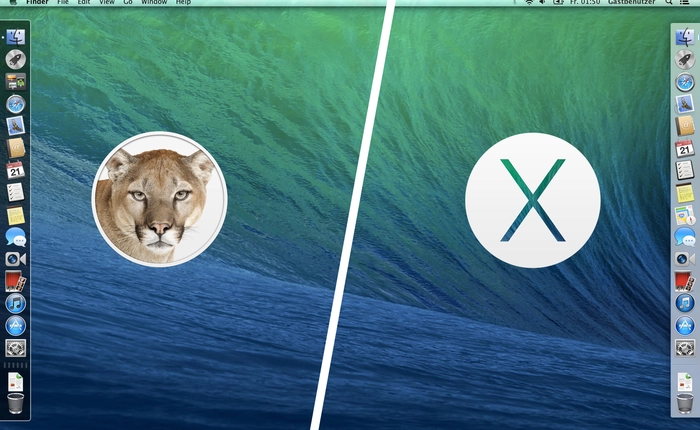This screenshot has height=430, width=700.
Task: Open App Store in the right dock
Action: [685, 326]
